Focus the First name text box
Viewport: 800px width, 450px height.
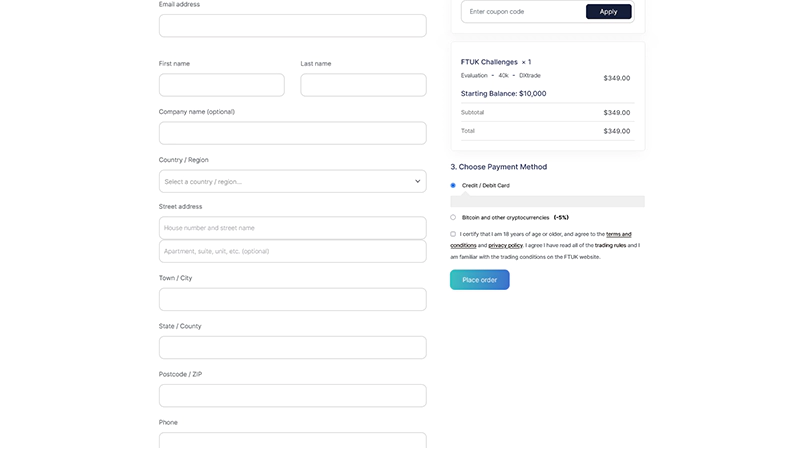[x=221, y=85]
